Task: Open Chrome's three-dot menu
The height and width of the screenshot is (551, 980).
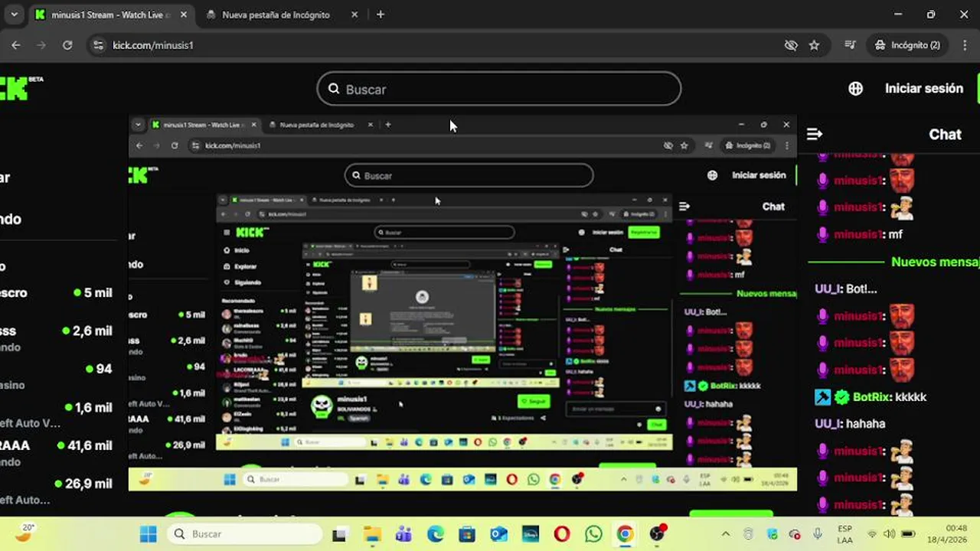Action: [x=964, y=45]
